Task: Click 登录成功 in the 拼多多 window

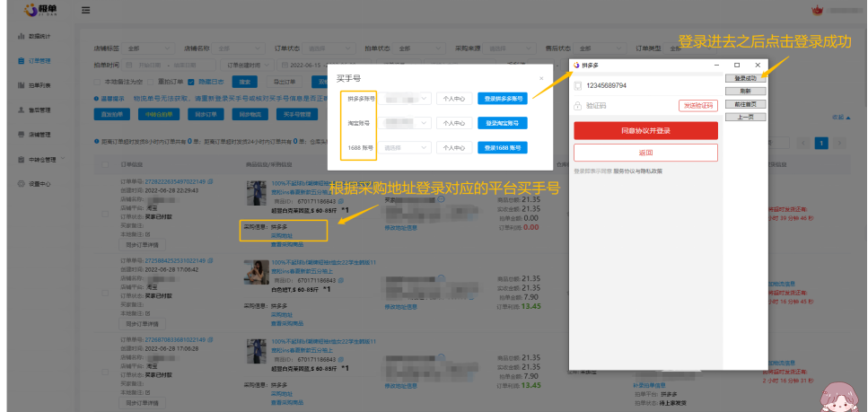Action: coord(745,78)
